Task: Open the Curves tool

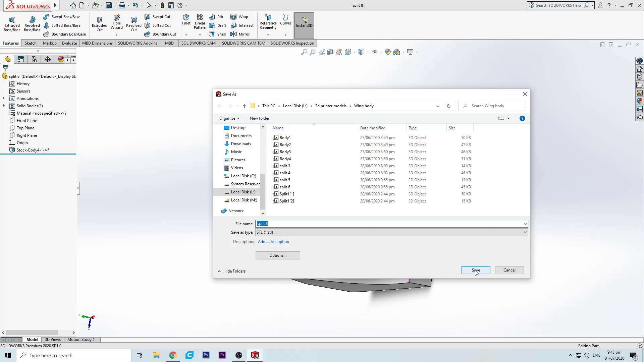Action: (x=286, y=20)
